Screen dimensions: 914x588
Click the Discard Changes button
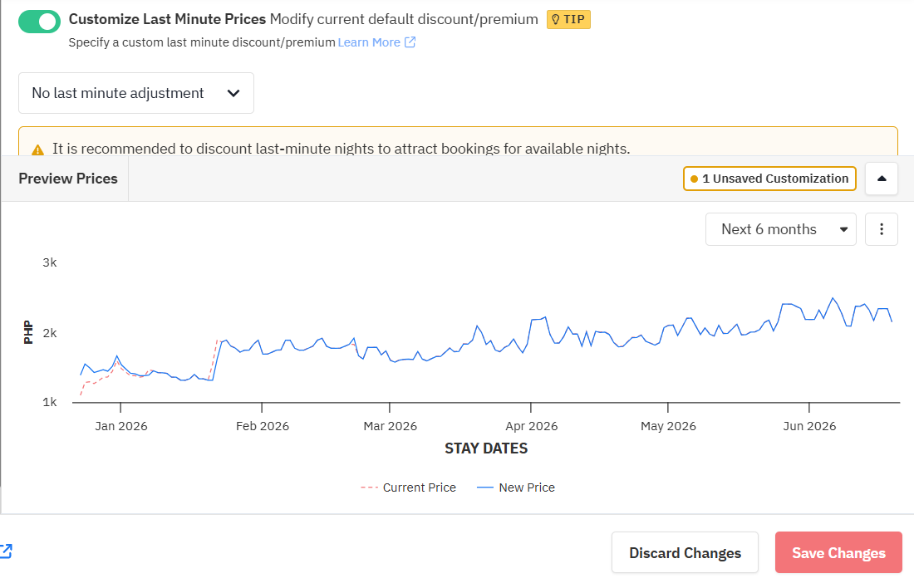click(685, 553)
